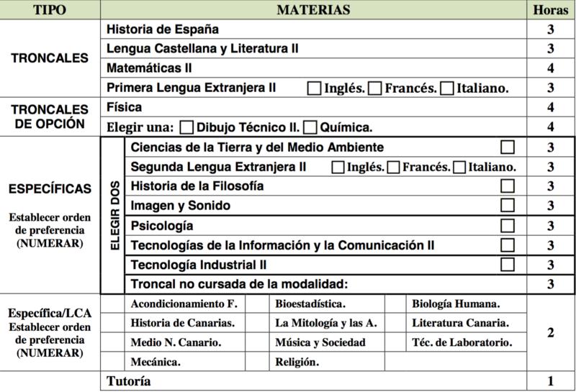Screen dimensions: 576x392
Task: Click the numbering box before Biología Humana
Action: click(395, 304)
